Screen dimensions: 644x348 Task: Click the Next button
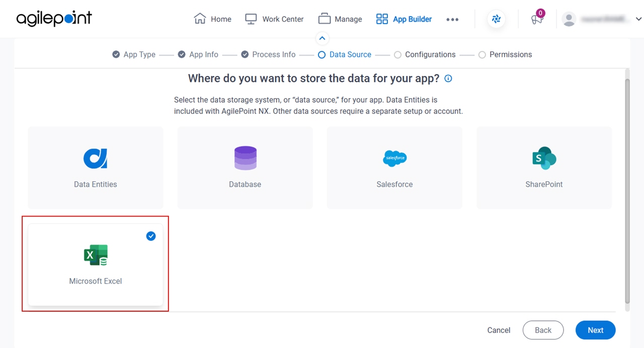point(596,330)
